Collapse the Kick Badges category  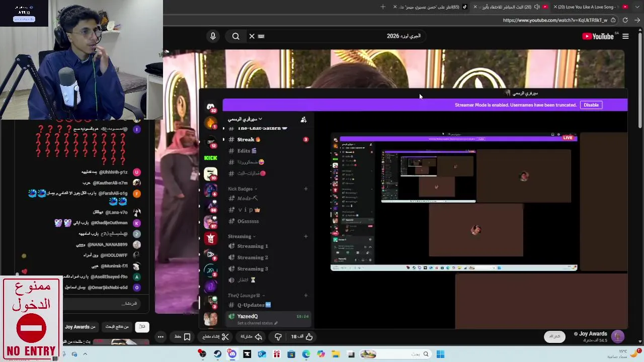[242, 189]
